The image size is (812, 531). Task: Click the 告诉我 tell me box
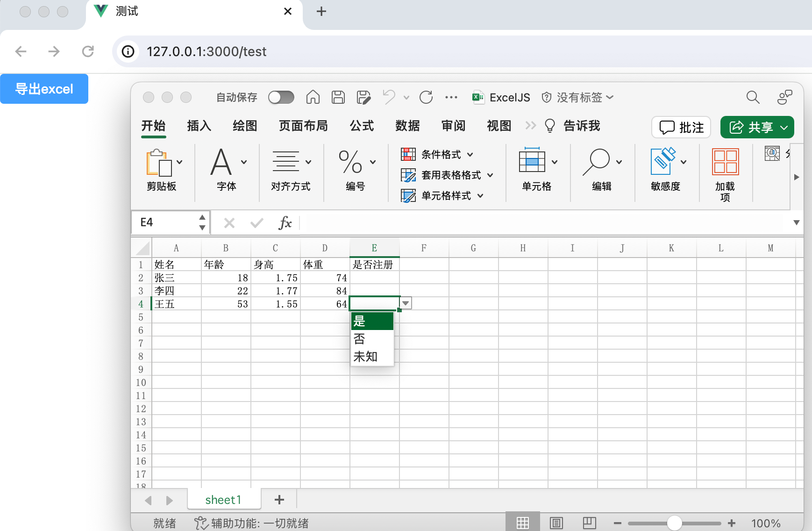pos(572,126)
